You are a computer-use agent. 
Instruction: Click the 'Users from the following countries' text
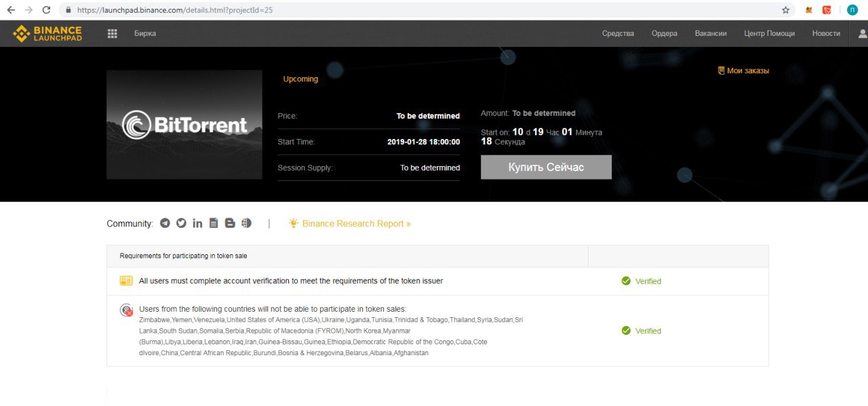[x=273, y=309]
